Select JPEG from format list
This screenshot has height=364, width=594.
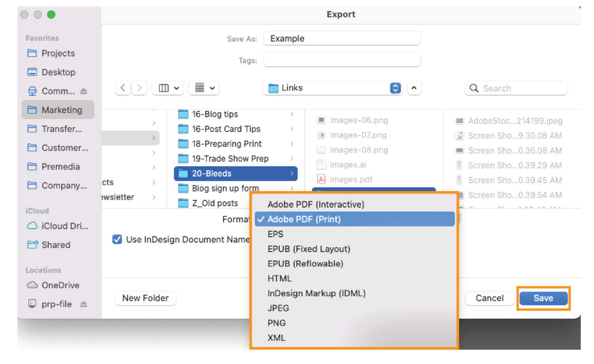tap(278, 308)
